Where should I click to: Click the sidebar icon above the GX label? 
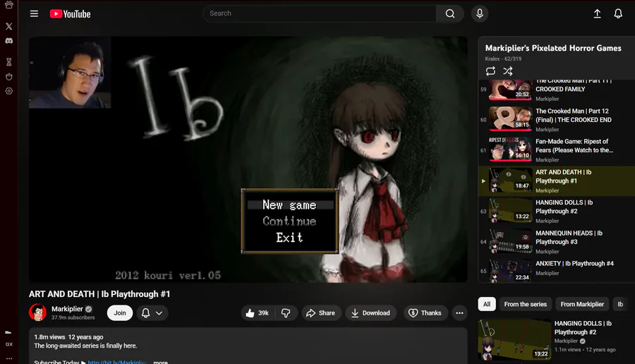pos(8,332)
